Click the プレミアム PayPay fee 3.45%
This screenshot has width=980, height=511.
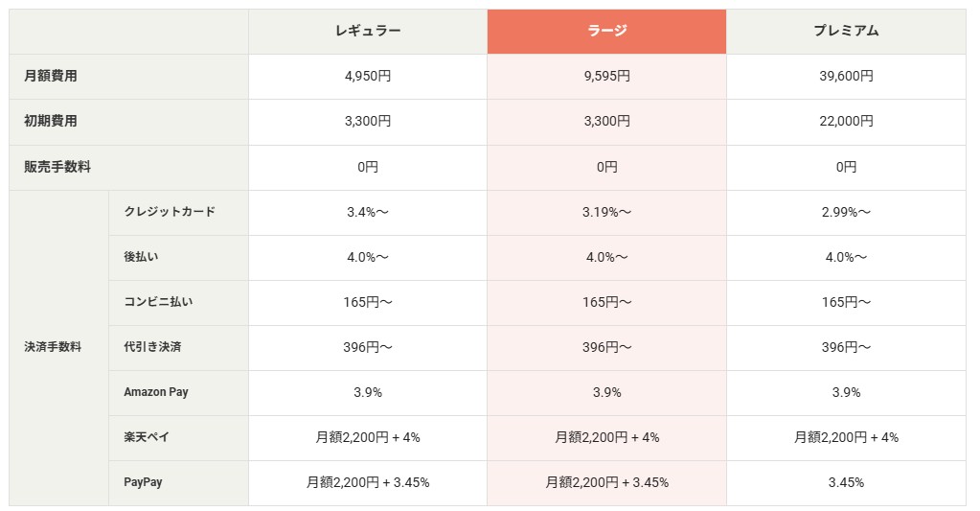point(846,482)
